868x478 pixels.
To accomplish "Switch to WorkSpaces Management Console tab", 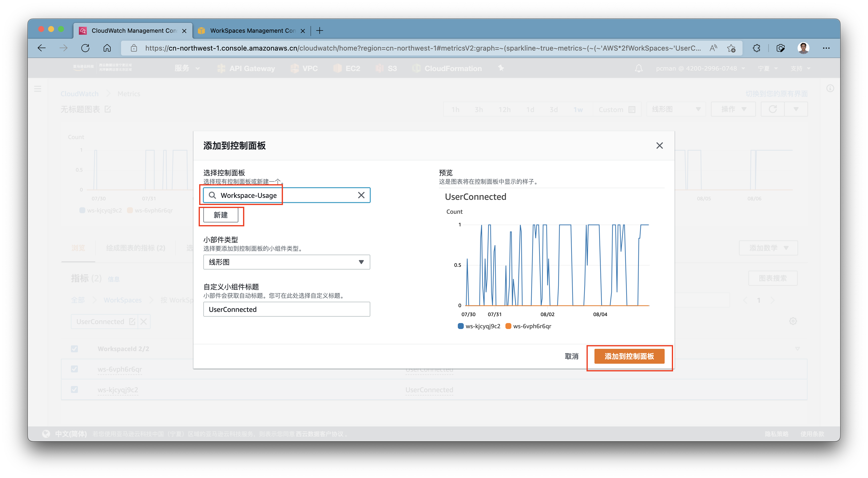I will click(252, 31).
